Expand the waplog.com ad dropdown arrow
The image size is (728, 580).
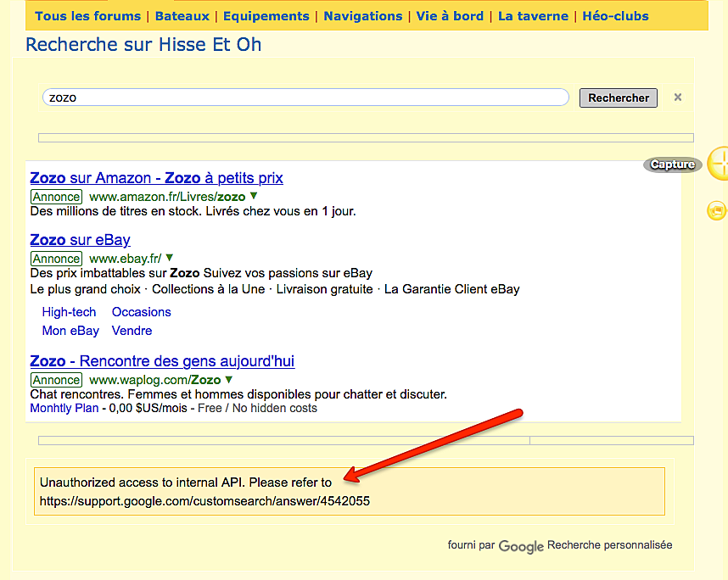click(229, 379)
